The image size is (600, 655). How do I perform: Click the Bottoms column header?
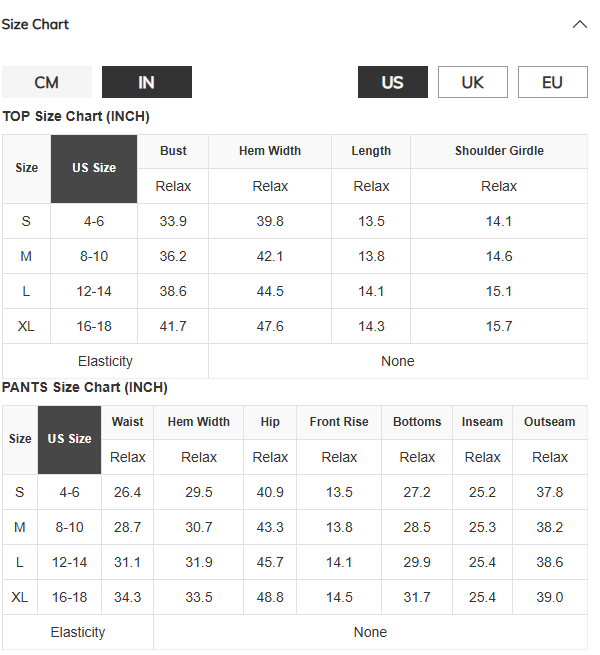pyautogui.click(x=417, y=422)
